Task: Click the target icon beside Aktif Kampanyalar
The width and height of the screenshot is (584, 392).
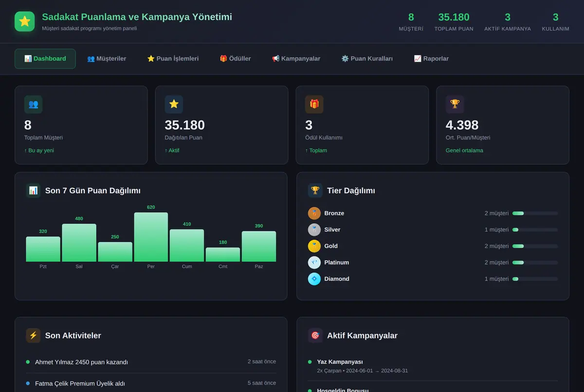Action: [x=315, y=336]
